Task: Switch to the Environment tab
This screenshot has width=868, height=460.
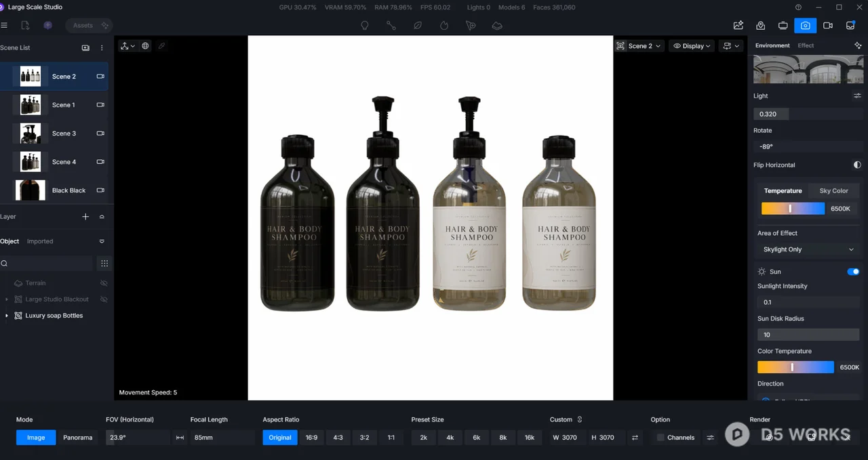Action: (x=772, y=45)
